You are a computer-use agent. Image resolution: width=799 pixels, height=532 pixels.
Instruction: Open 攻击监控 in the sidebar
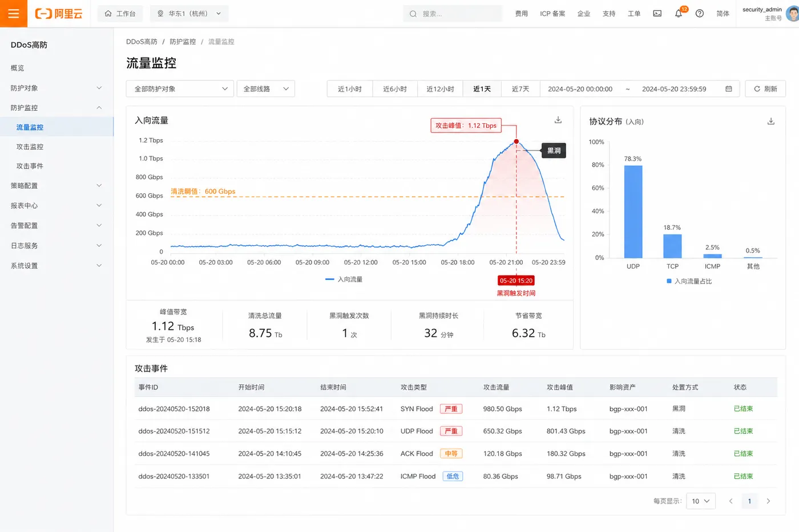(x=30, y=147)
